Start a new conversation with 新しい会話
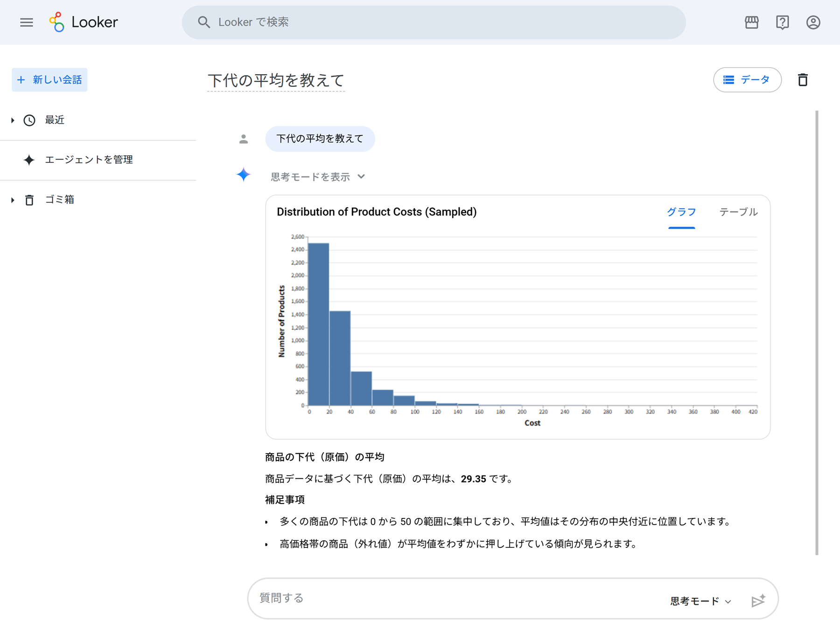 point(49,80)
